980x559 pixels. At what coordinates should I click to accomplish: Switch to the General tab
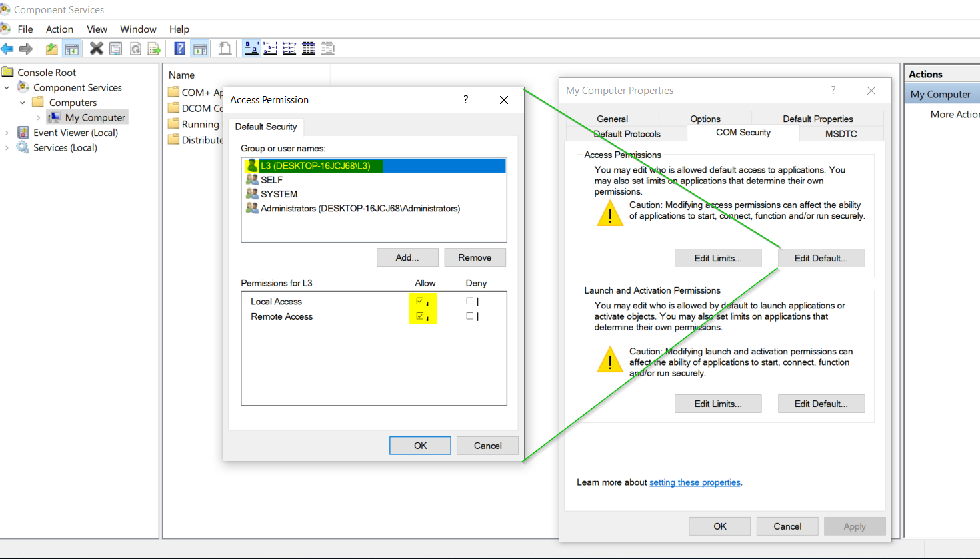(612, 119)
